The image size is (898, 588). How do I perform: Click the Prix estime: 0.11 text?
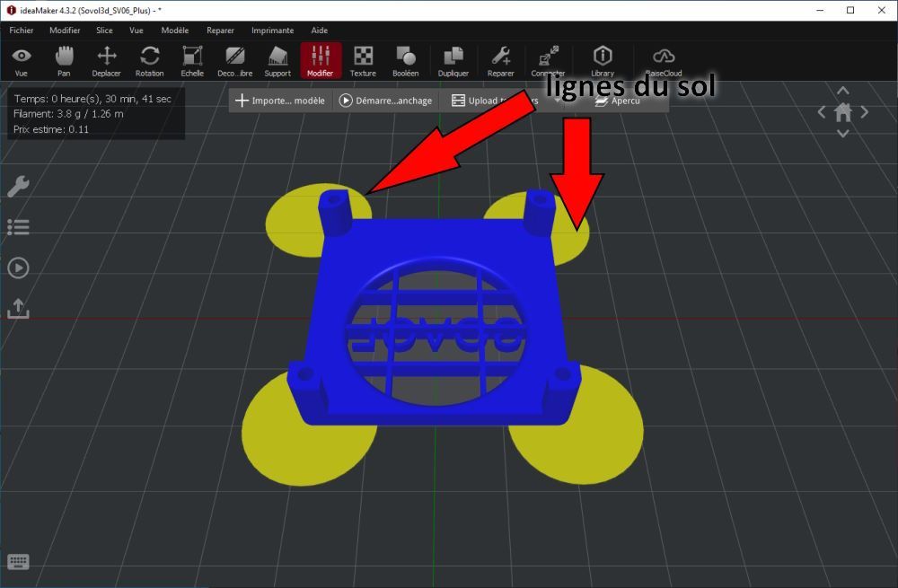click(x=51, y=129)
